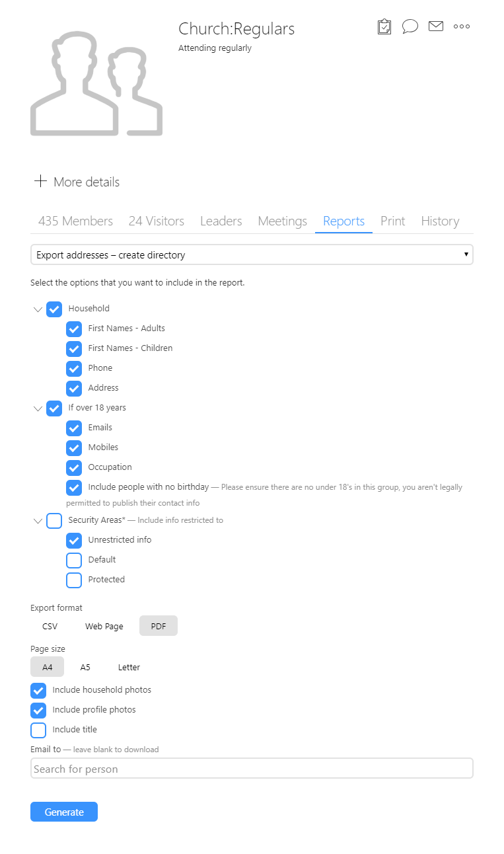Viewport: 504px width, 854px height.
Task: Switch to the 24 Visitors tab
Action: point(157,221)
